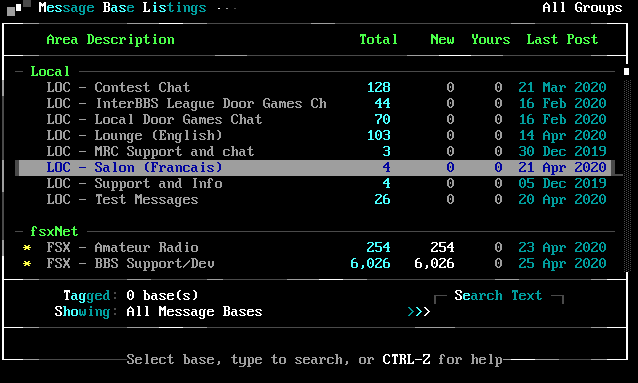Click the Total column header
The width and height of the screenshot is (638, 383).
click(x=378, y=39)
